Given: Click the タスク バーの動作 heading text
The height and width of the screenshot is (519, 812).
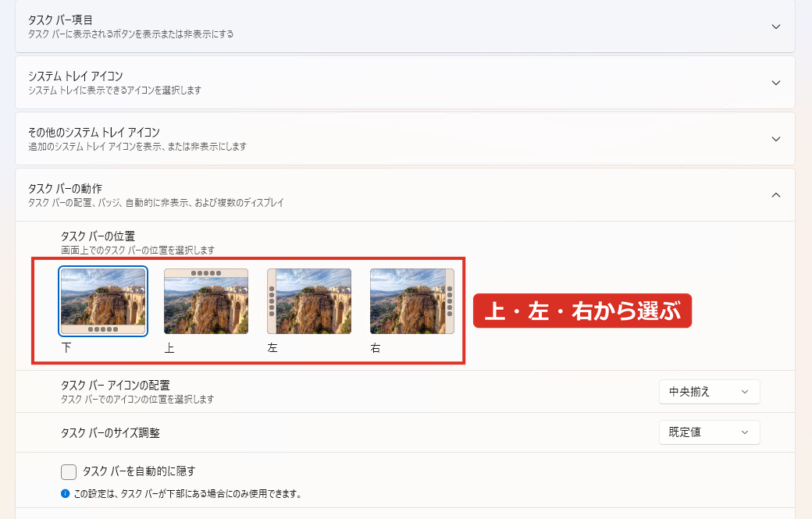Looking at the screenshot, I should 66,188.
